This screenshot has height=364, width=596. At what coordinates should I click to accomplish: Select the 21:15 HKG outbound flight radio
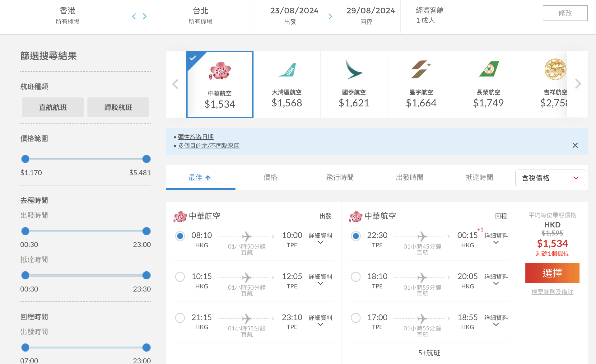[180, 318]
